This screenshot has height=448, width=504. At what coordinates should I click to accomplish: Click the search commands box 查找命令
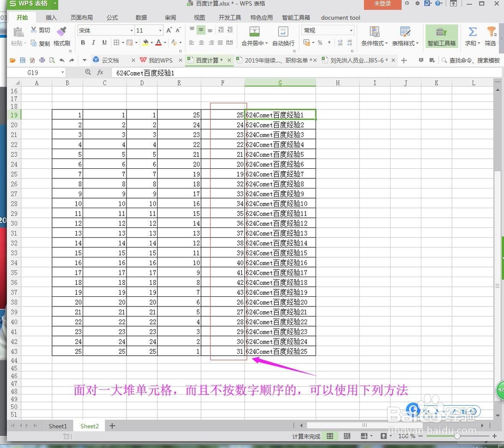(471, 60)
